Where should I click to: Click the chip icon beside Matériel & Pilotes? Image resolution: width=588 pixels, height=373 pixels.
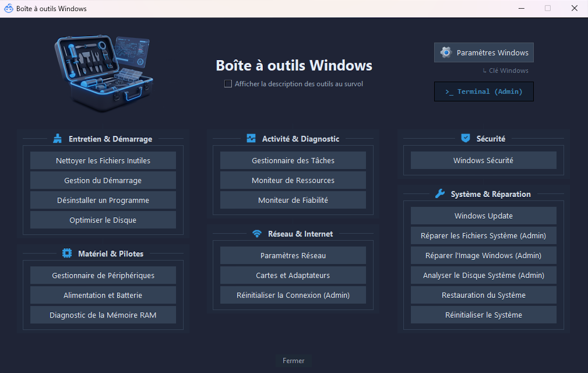tap(67, 254)
